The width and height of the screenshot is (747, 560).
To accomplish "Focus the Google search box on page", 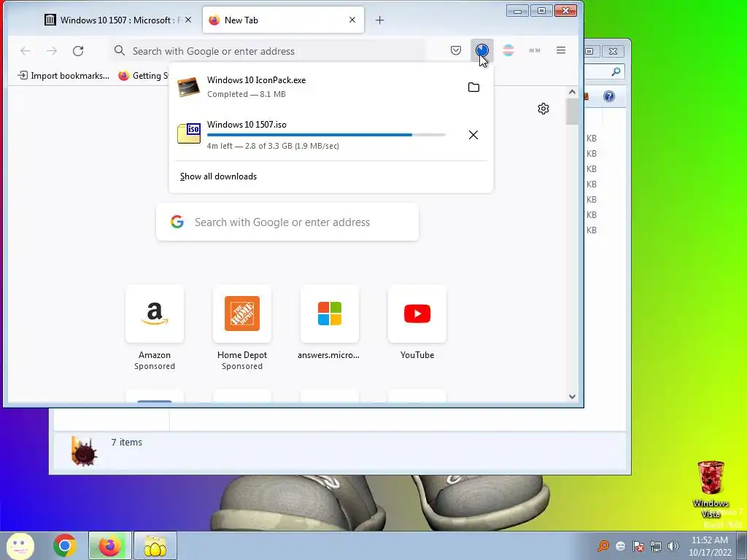I will (x=287, y=222).
